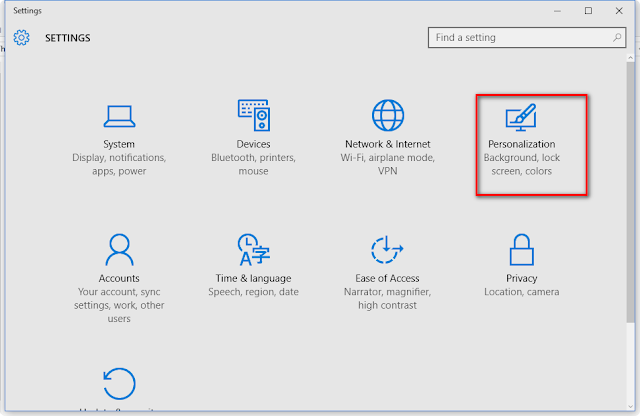Click the System label text
The width and height of the screenshot is (640, 416).
119,145
